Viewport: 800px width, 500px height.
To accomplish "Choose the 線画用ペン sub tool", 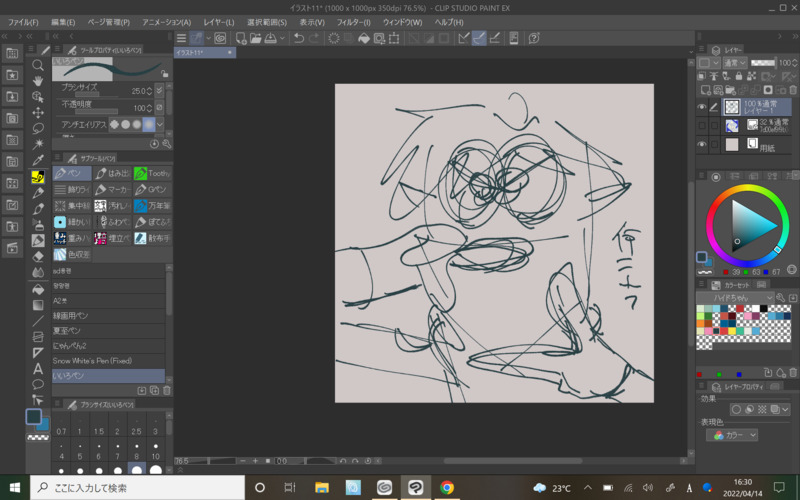I will click(x=108, y=316).
